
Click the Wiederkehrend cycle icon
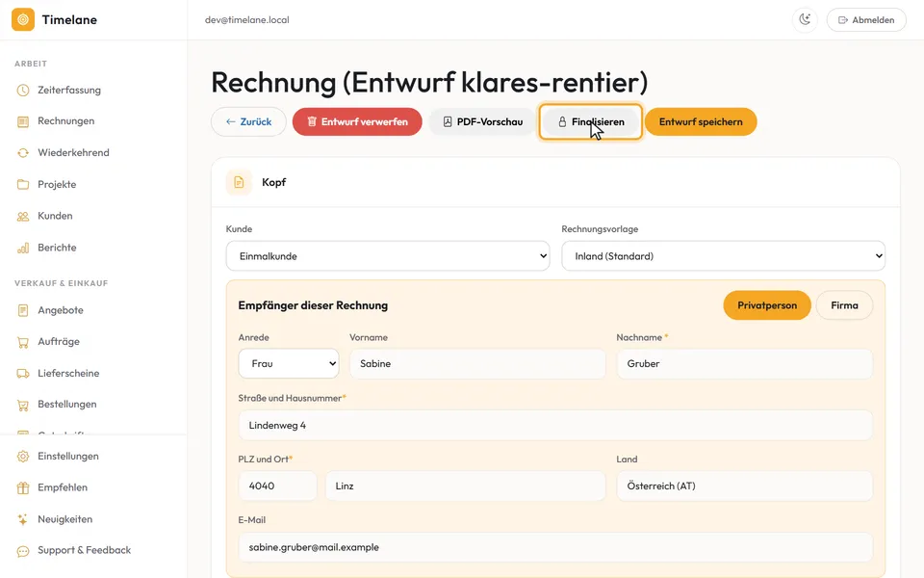point(23,153)
